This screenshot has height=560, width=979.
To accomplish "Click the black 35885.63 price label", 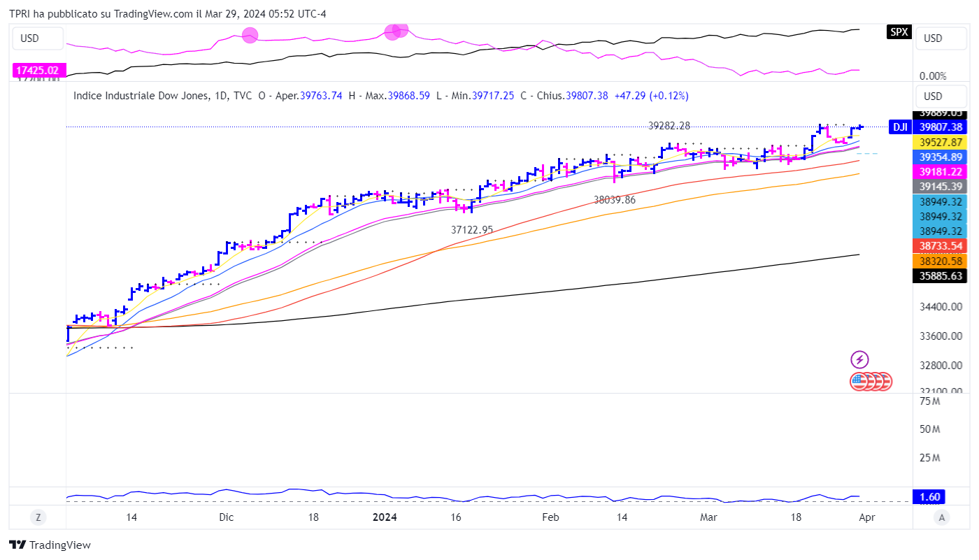I will pyautogui.click(x=941, y=276).
